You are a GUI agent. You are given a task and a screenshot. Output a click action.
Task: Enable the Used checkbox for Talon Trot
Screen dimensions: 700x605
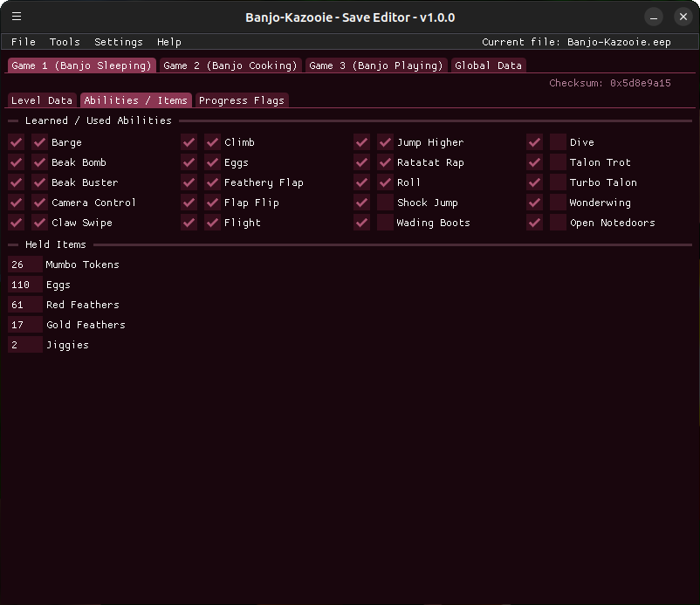(558, 162)
